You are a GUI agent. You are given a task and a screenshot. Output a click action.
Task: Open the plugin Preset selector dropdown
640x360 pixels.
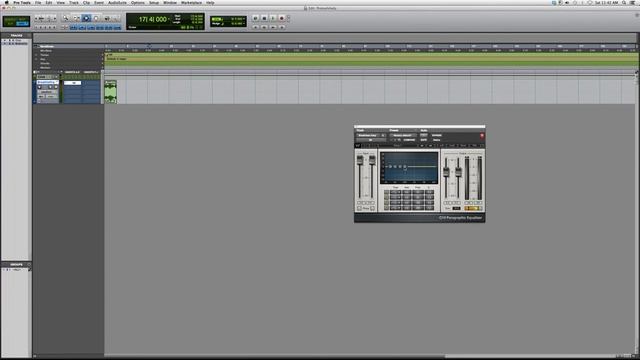coord(403,135)
